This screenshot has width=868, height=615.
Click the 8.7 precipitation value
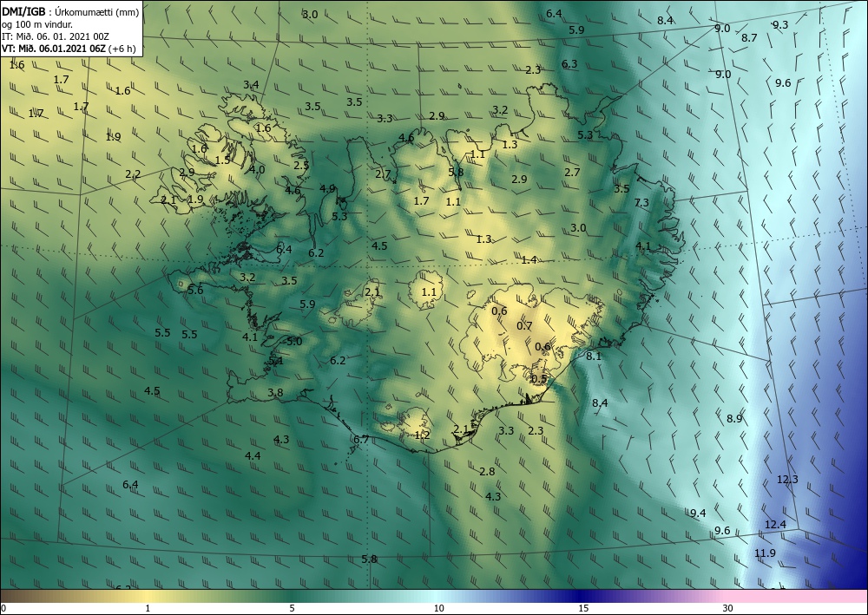pos(749,38)
